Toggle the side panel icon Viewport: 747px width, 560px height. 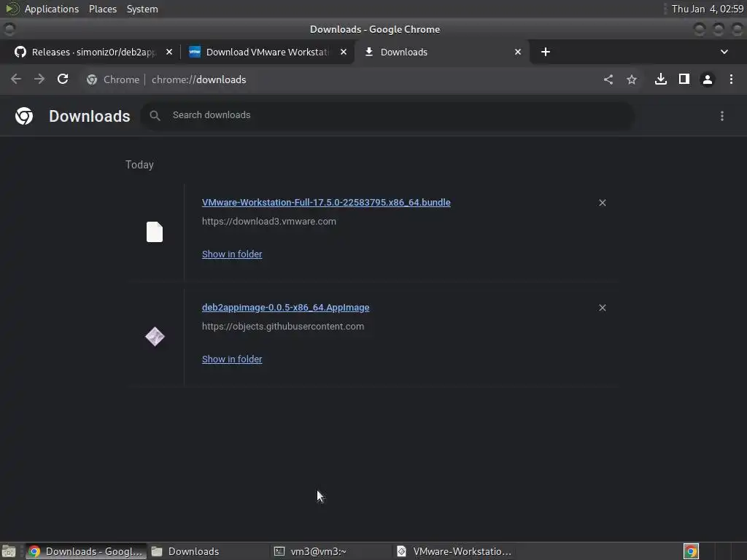(684, 79)
